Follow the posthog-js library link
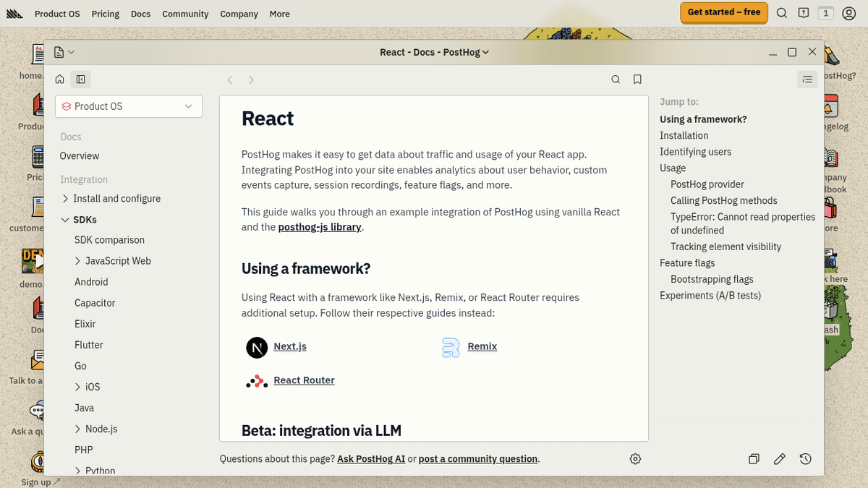This screenshot has width=868, height=488. pos(320,227)
